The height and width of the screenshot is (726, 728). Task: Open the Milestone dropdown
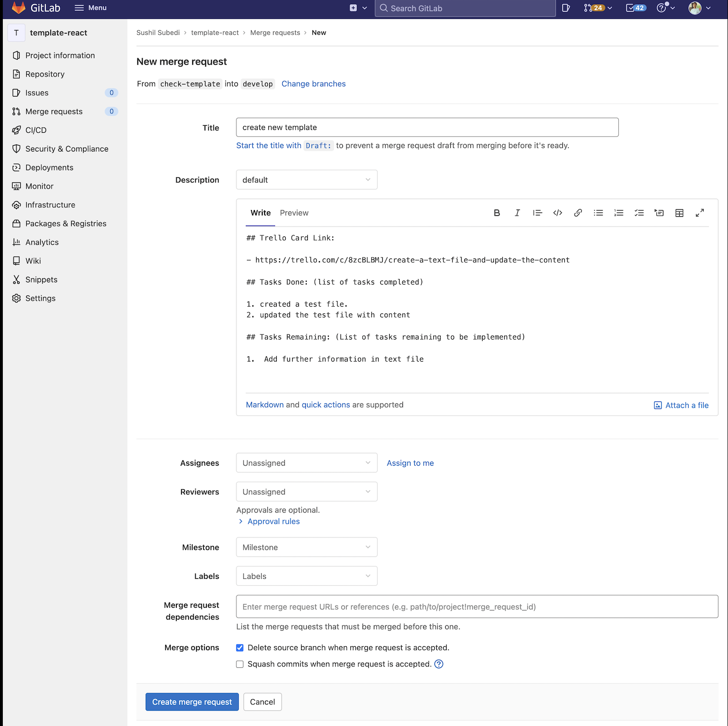pyautogui.click(x=307, y=547)
